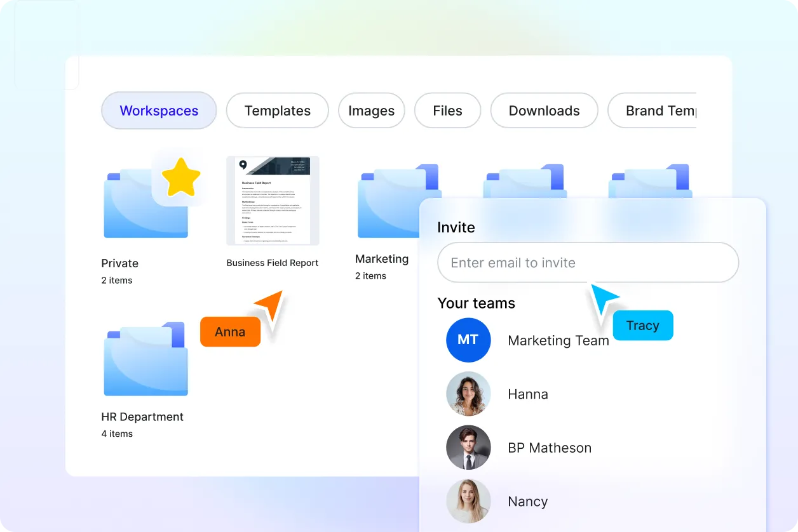
Task: Switch to the Templates tab
Action: pos(277,110)
